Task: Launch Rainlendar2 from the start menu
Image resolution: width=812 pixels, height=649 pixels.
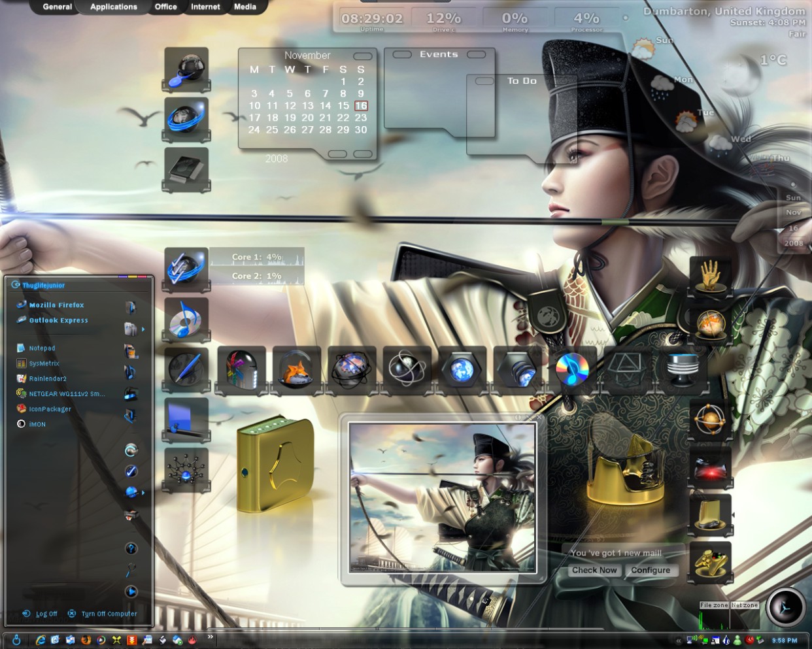Action: point(41,378)
